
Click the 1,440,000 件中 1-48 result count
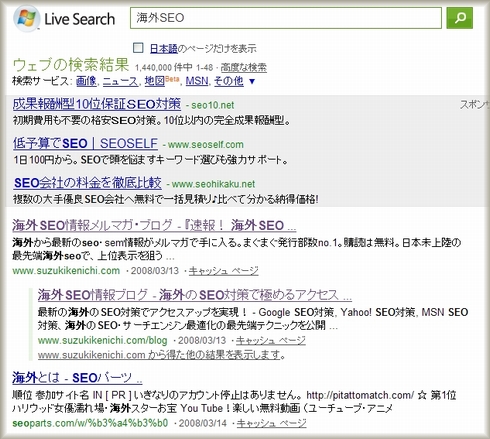point(174,67)
